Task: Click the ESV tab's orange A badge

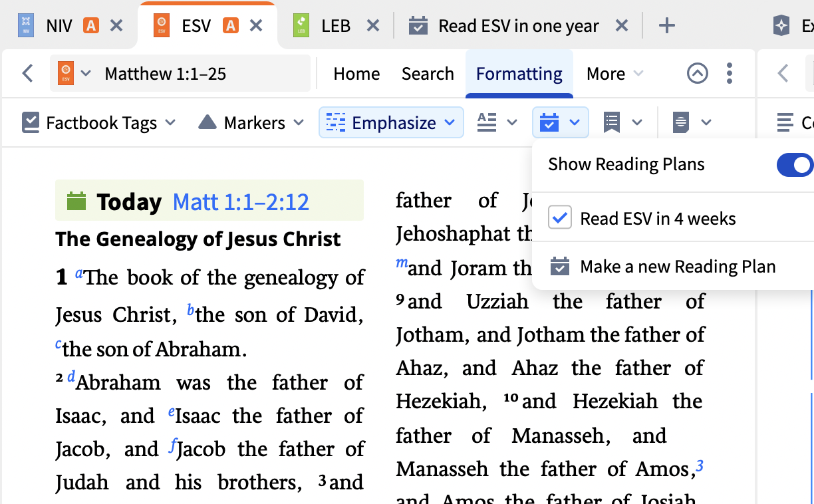Action: [230, 26]
